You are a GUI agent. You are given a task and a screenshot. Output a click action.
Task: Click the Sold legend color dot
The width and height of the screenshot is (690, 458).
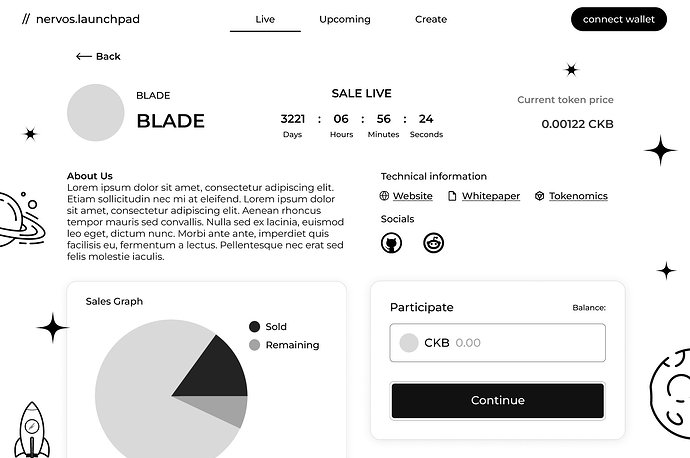(254, 326)
